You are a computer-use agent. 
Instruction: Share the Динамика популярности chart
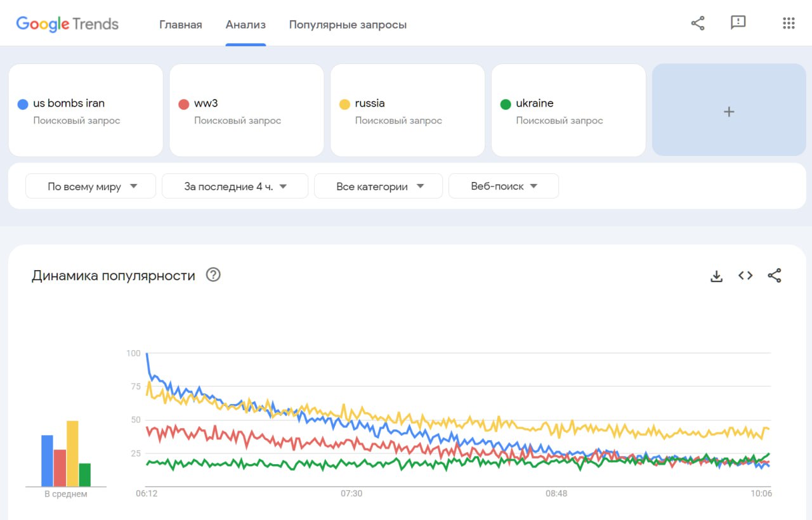click(x=775, y=276)
